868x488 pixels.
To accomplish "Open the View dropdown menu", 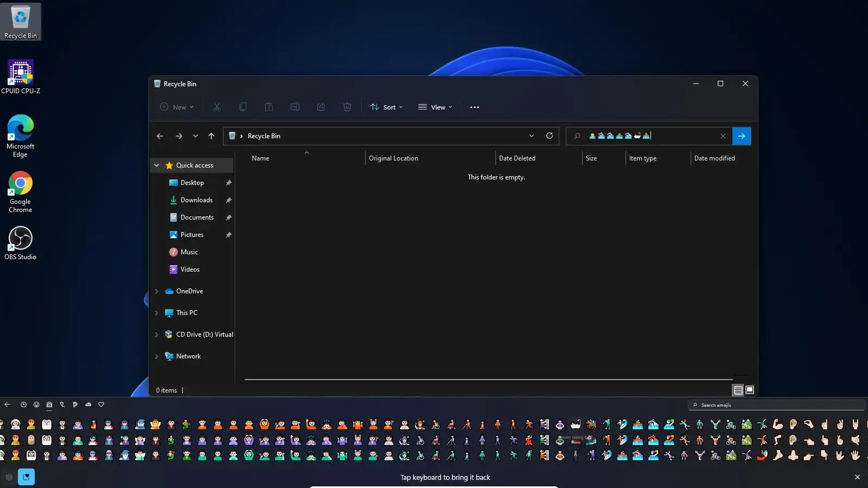I will tap(435, 107).
